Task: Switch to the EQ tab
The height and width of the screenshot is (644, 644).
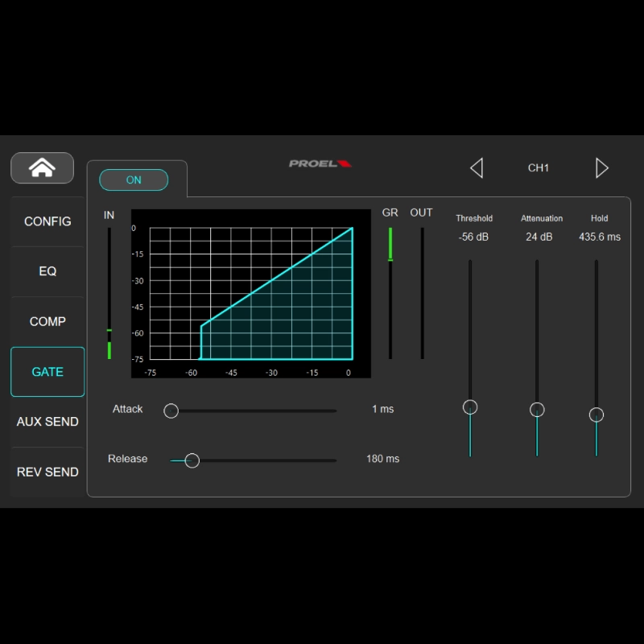Action: point(47,271)
